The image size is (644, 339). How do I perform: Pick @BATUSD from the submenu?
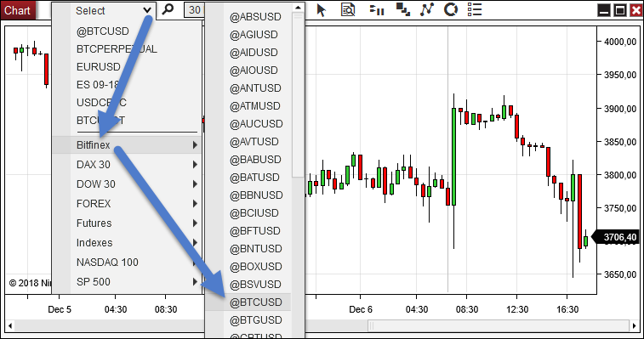[x=254, y=178]
